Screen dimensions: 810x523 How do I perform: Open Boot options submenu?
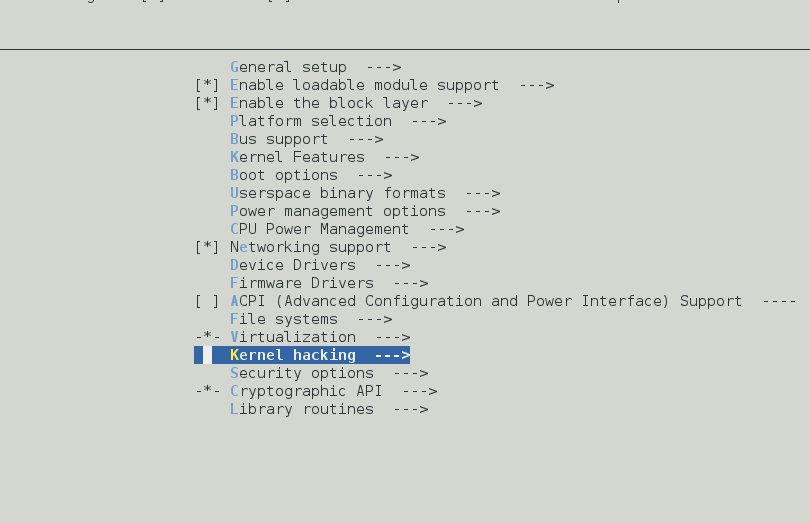(311, 175)
